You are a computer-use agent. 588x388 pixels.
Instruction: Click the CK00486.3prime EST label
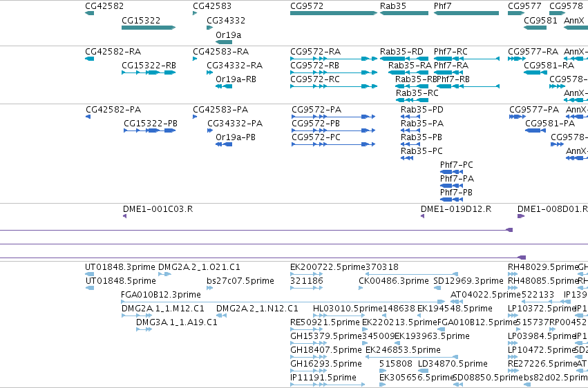(393, 280)
